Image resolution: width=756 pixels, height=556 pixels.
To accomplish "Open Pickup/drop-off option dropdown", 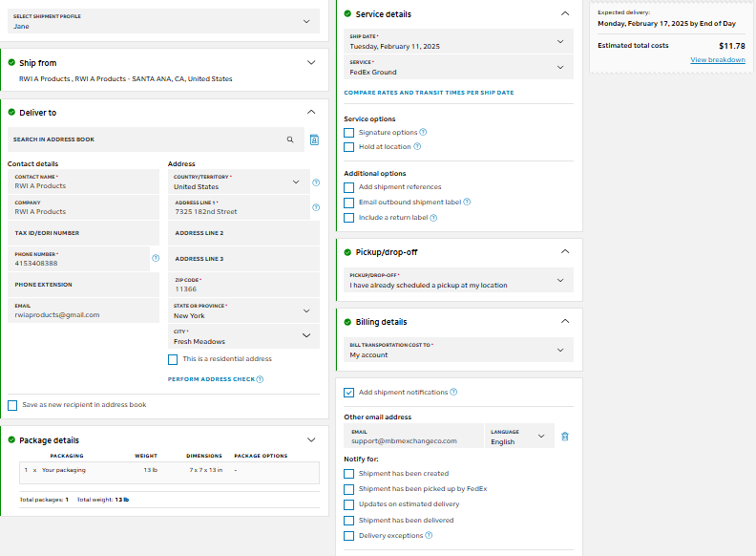I will [x=458, y=280].
